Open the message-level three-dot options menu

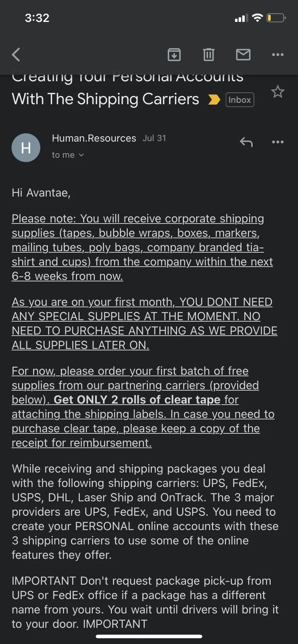278,142
